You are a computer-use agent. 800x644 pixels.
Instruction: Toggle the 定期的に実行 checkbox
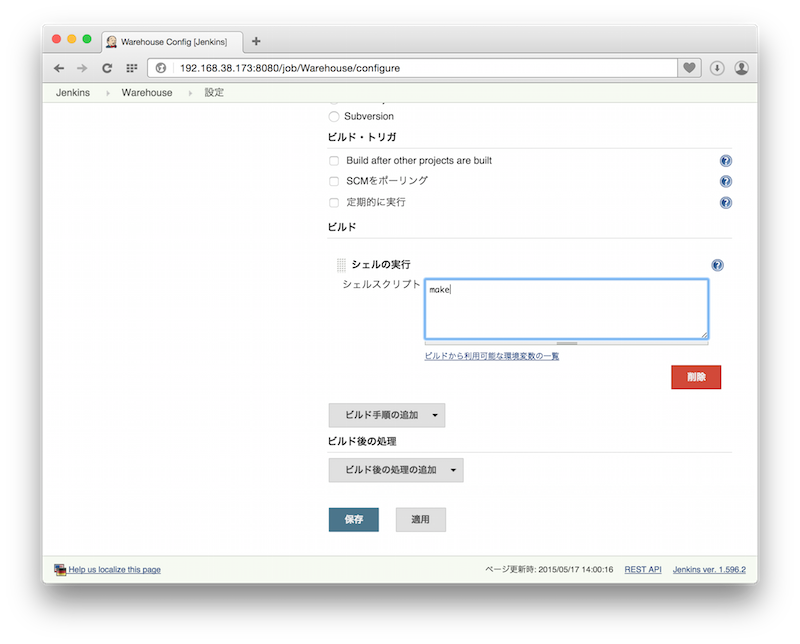[334, 202]
